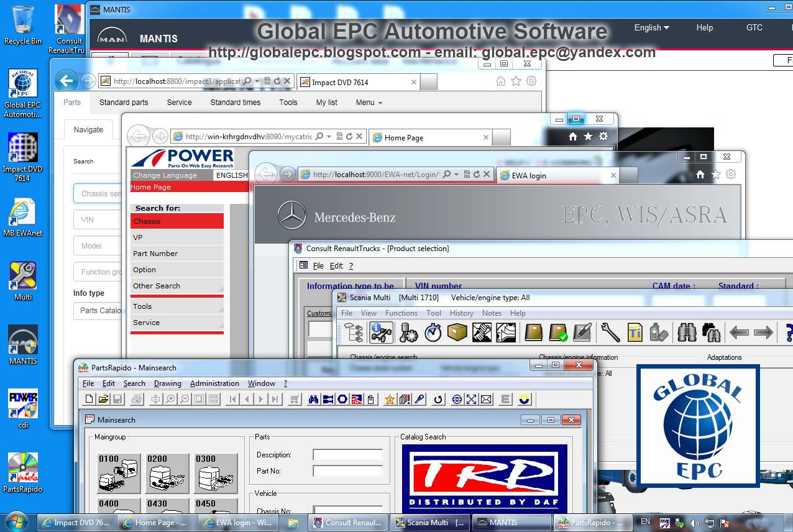Screen dimensions: 793x532
Task: Click the wrench icon in Scania Multi toolbar
Action: tap(610, 332)
